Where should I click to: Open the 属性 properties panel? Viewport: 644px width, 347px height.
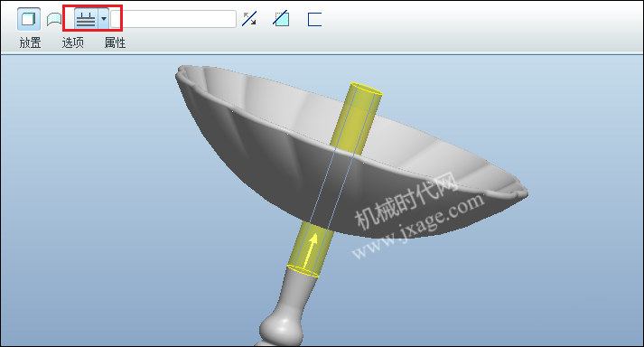(115, 42)
